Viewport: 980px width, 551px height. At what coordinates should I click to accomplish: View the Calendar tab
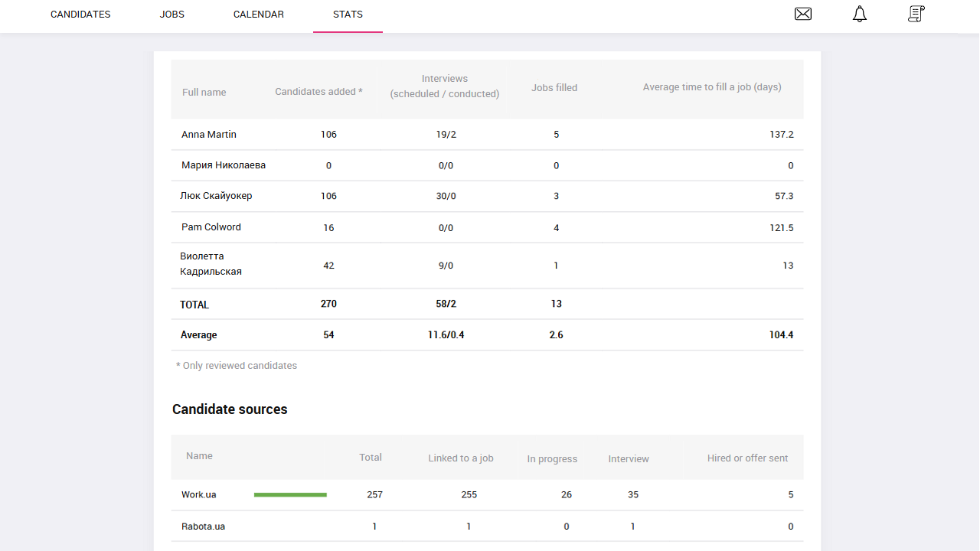click(258, 14)
